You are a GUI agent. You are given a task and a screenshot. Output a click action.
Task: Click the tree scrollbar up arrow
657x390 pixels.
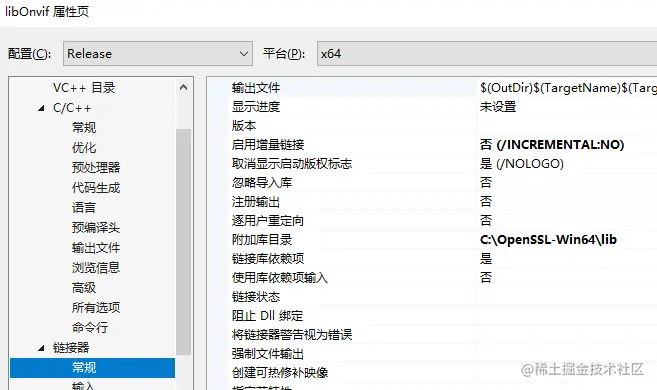pos(183,88)
